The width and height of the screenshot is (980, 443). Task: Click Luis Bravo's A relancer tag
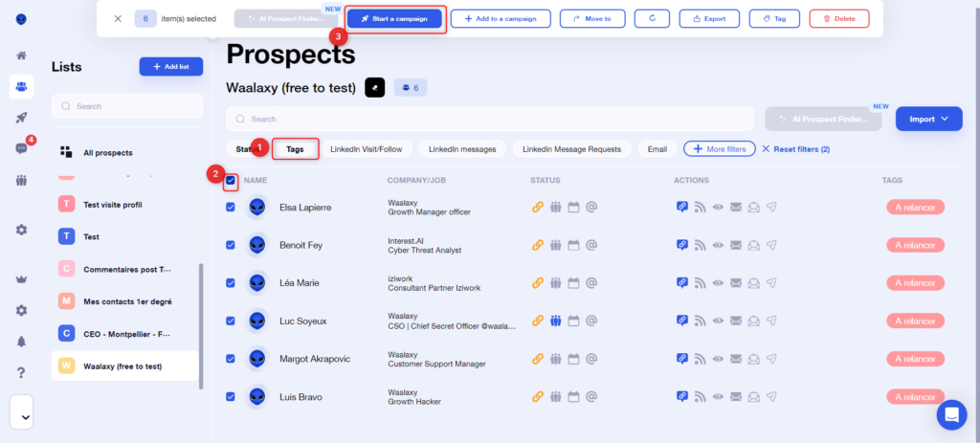pos(915,397)
